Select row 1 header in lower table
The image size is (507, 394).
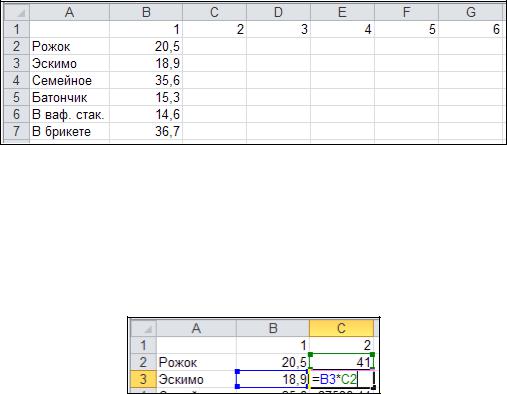[x=143, y=345]
